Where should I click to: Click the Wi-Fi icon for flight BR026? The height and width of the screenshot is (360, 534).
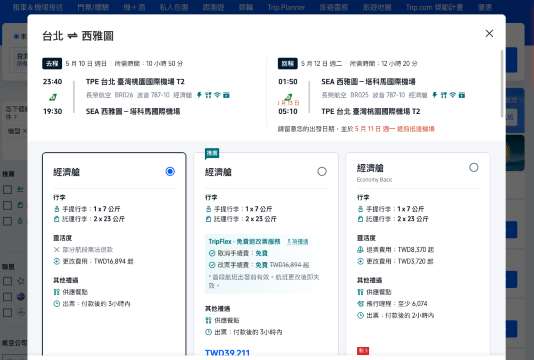tap(217, 95)
